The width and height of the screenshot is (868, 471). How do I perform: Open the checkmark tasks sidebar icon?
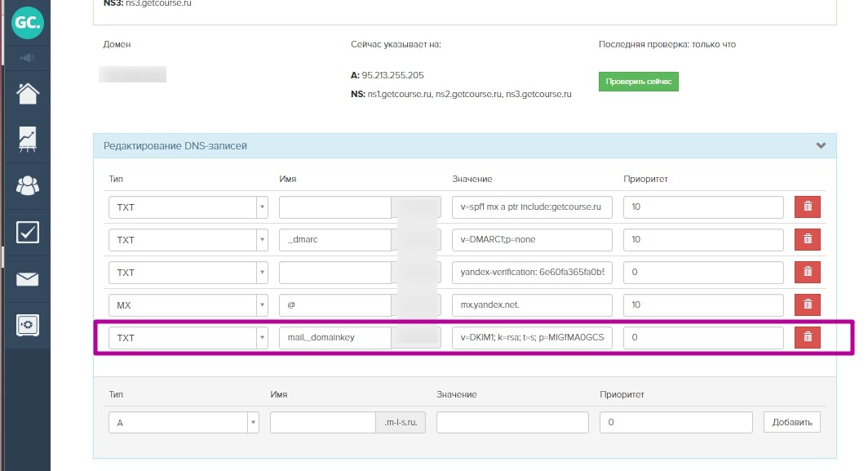coord(27,232)
